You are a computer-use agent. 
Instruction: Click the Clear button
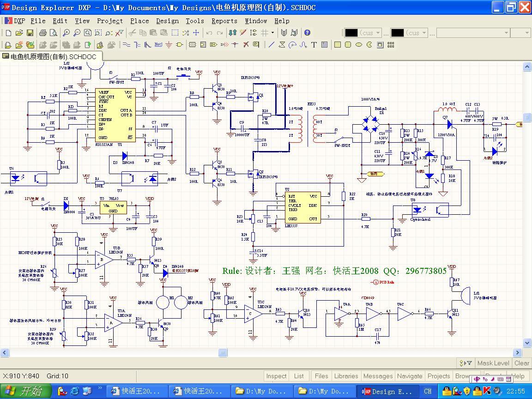coord(521,363)
